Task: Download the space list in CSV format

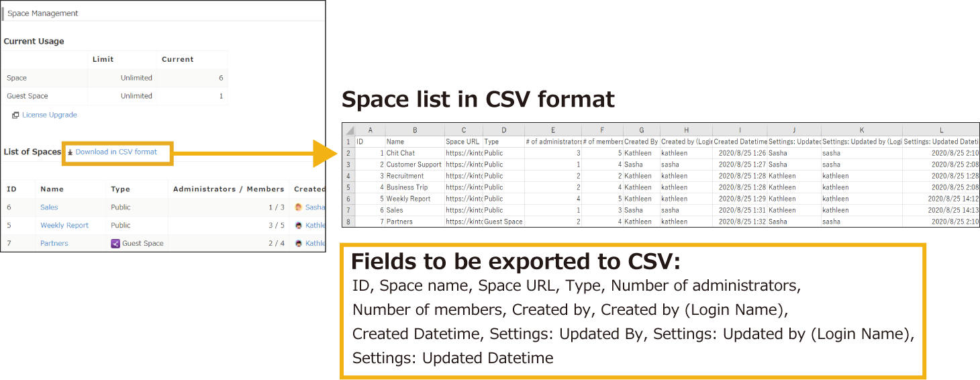Action: pyautogui.click(x=116, y=152)
